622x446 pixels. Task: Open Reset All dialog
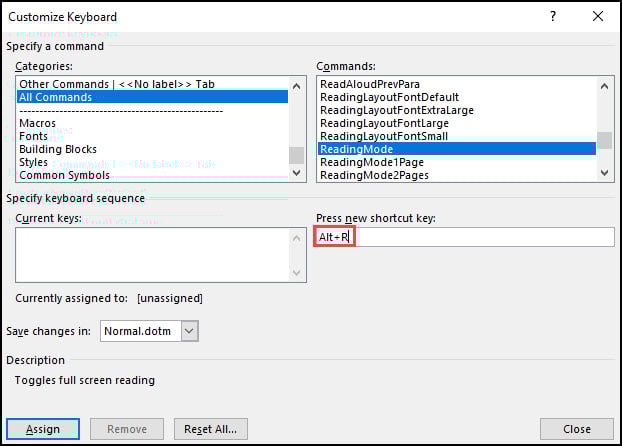click(x=211, y=429)
